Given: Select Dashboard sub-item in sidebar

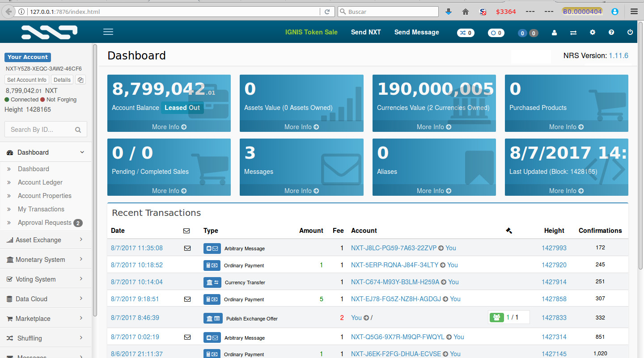Looking at the screenshot, I should (34, 169).
